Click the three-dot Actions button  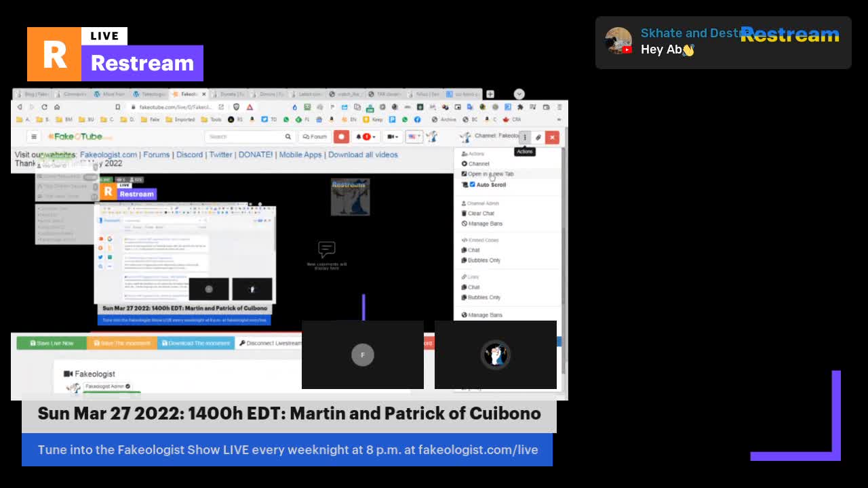pos(524,137)
